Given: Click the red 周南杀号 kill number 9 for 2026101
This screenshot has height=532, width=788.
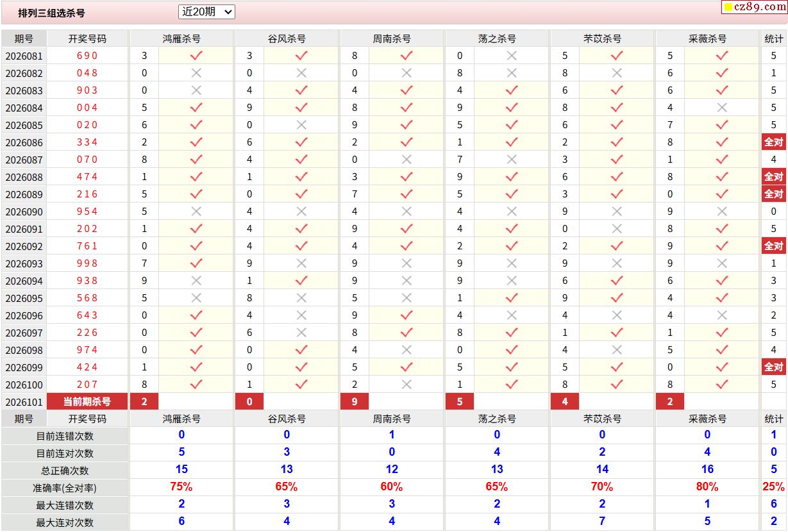Looking at the screenshot, I should (355, 402).
